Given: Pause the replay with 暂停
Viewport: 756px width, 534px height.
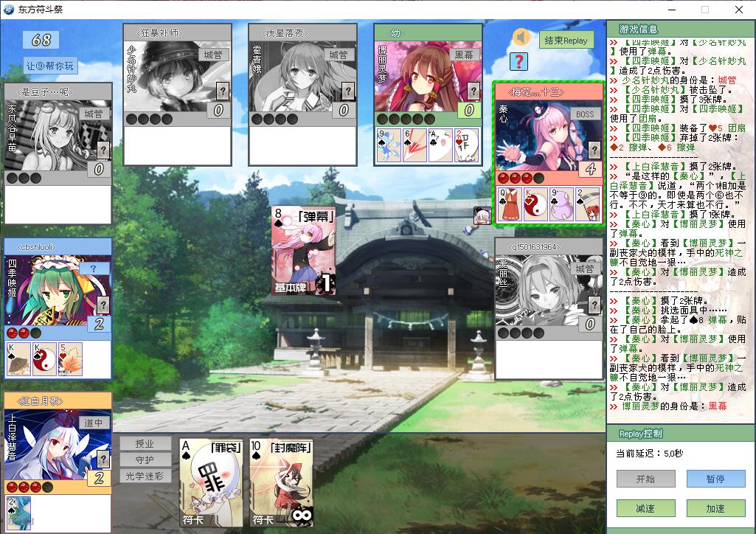Looking at the screenshot, I should coord(716,479).
